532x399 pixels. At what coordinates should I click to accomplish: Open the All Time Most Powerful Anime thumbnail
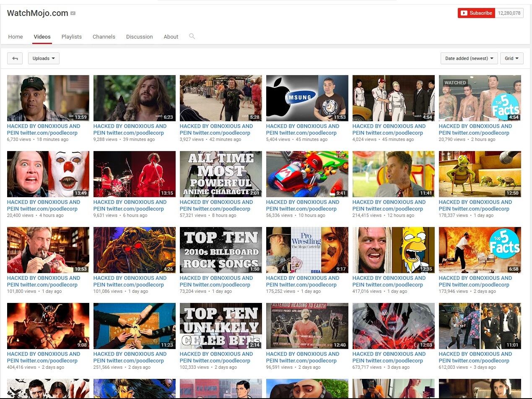[x=221, y=174]
